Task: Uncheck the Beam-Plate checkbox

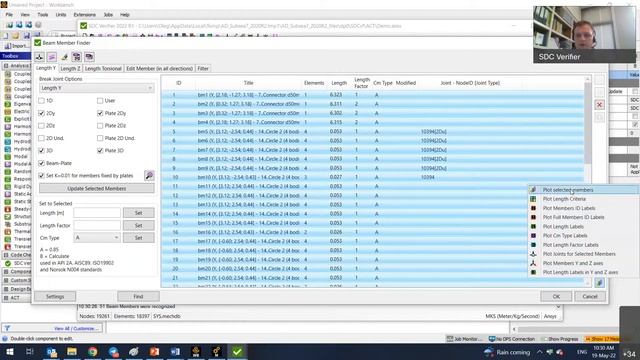Action: (x=41, y=163)
